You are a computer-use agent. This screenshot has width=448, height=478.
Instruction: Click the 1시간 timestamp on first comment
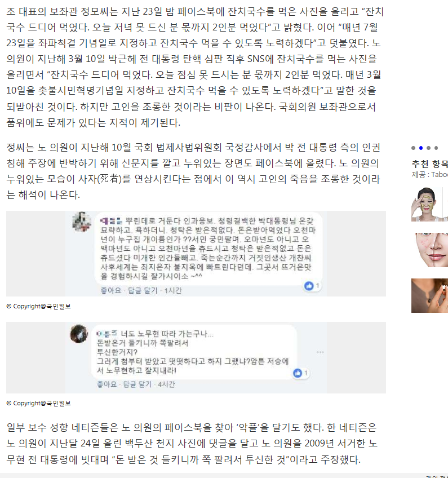click(x=173, y=290)
